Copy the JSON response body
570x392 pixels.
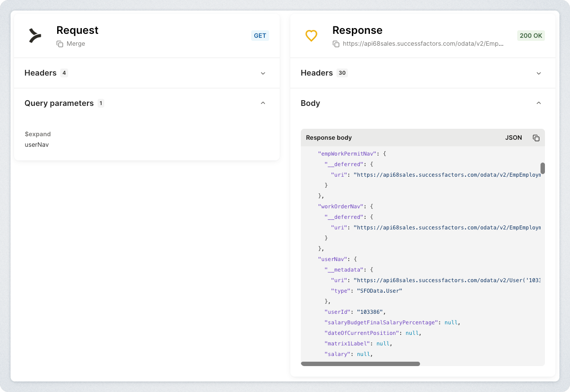(536, 138)
